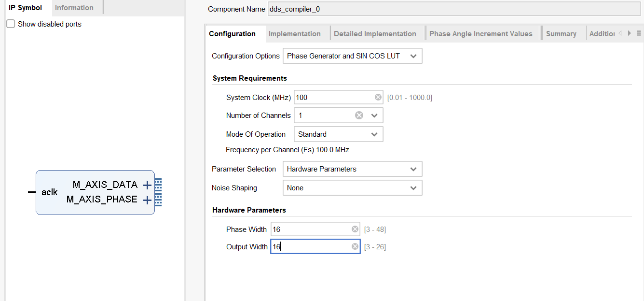Screen dimensions: 644x301
Task: Open the Noise Shaping dropdown
Action: pos(352,188)
